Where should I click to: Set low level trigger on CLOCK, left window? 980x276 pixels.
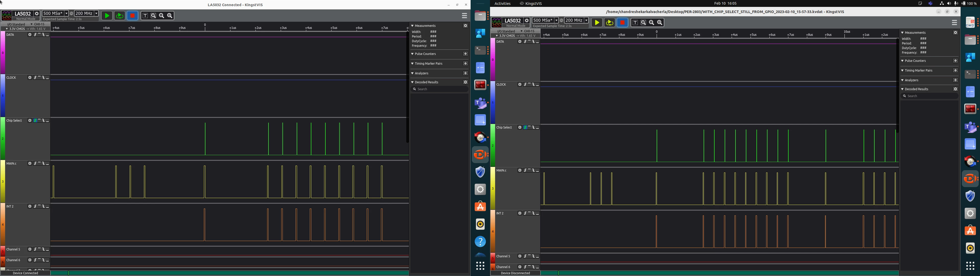(x=47, y=78)
